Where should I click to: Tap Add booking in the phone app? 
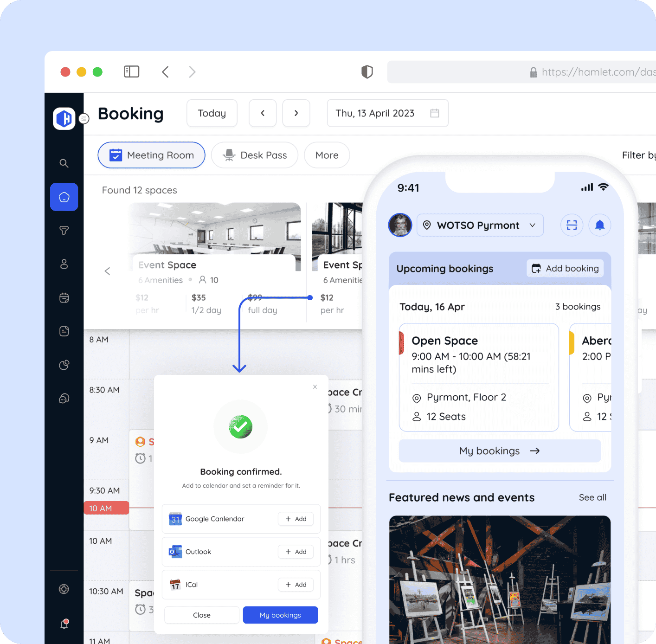pos(565,268)
